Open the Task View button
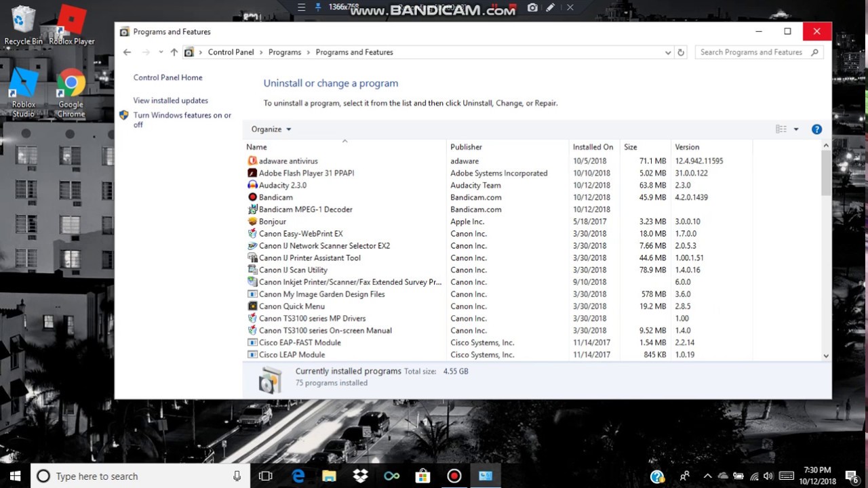Viewport: 868px width, 488px height. [x=266, y=476]
